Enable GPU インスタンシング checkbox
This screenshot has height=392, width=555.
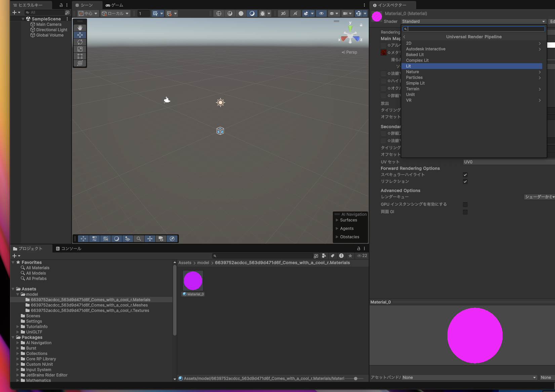coord(465,204)
